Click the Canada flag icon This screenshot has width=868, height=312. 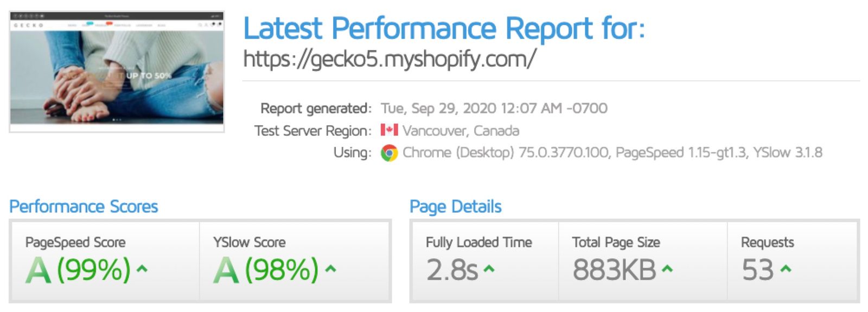tap(389, 130)
